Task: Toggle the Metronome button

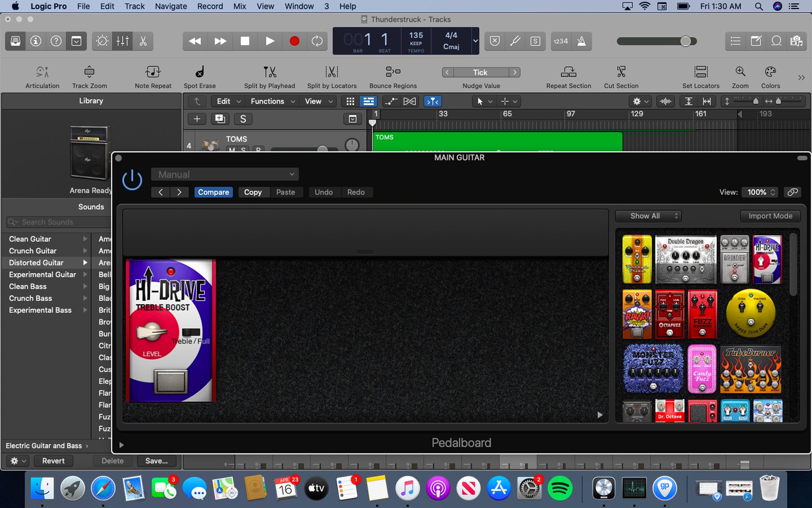Action: [581, 41]
